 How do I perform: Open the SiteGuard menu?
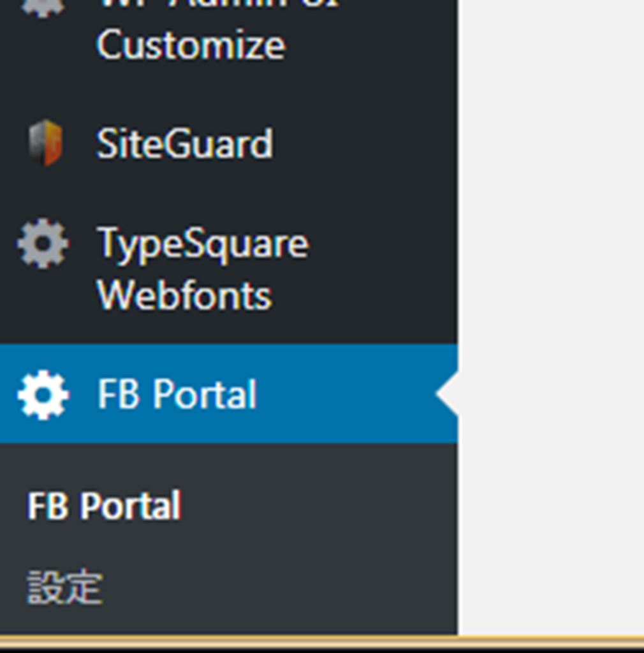[x=184, y=143]
